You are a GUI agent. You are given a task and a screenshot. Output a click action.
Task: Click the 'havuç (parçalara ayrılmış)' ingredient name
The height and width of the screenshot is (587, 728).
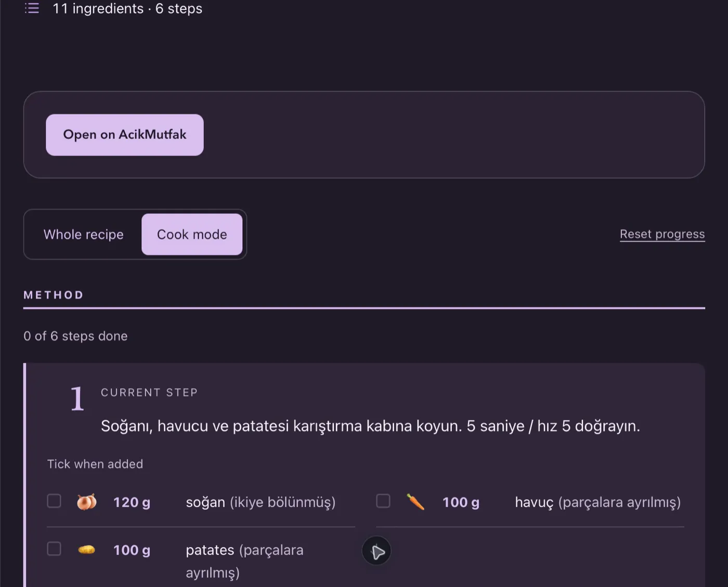click(x=598, y=502)
